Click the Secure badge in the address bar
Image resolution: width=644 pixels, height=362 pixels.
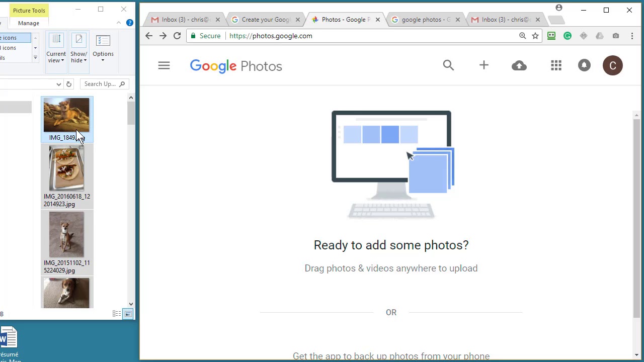(x=205, y=36)
